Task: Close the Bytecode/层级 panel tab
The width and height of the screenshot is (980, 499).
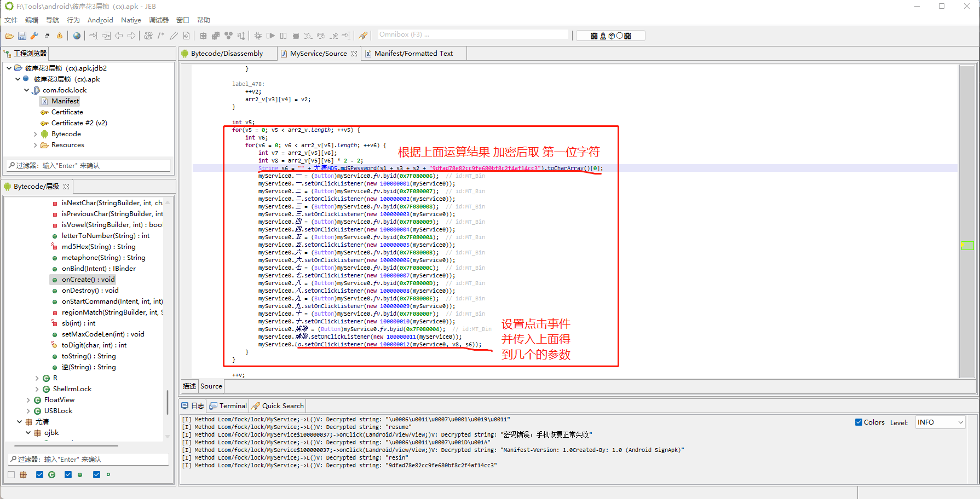Action: 66,187
